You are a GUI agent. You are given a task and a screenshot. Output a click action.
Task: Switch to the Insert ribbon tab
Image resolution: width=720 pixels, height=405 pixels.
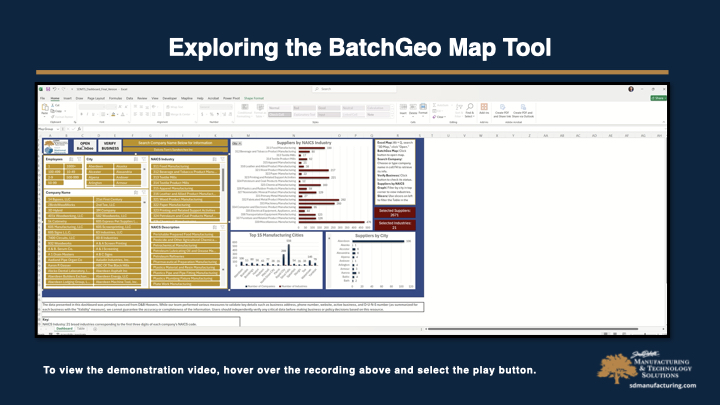click(x=68, y=98)
